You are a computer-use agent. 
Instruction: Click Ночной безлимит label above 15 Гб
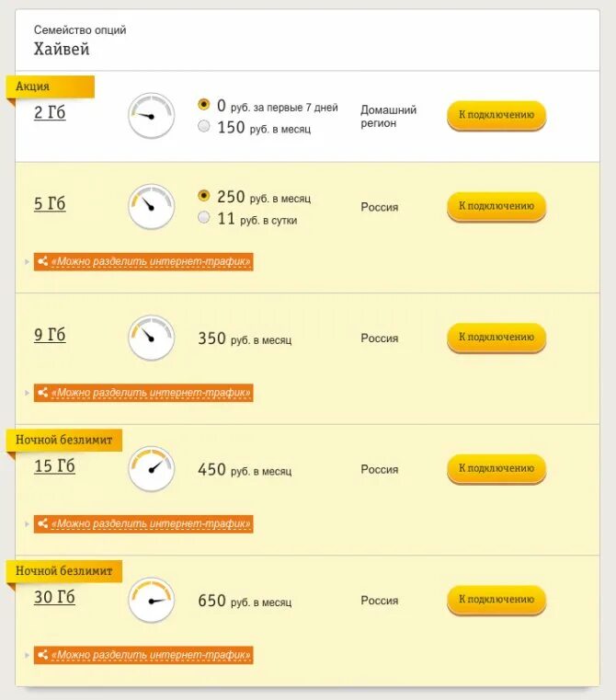[x=63, y=441]
